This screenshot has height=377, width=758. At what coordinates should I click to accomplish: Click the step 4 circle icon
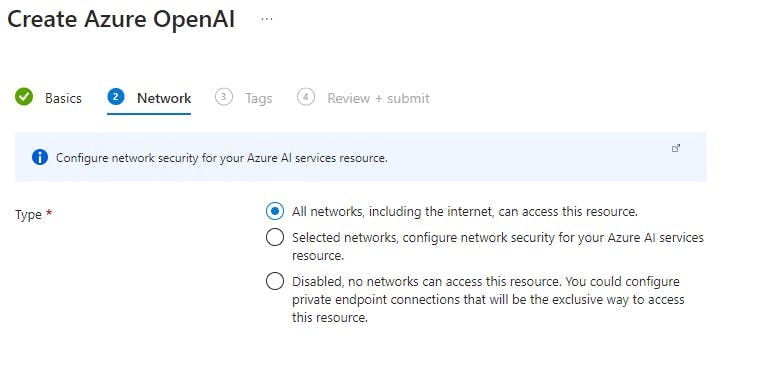tap(306, 97)
